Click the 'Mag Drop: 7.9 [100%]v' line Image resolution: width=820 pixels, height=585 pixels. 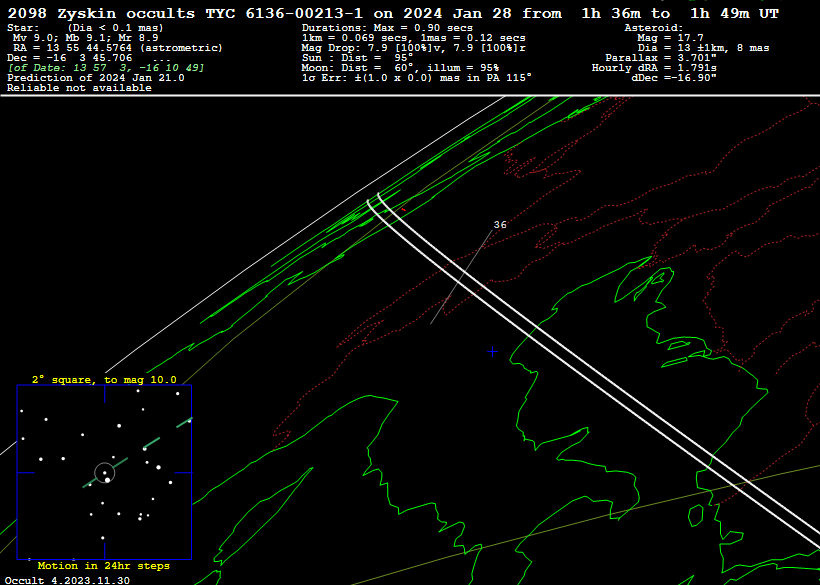click(x=414, y=48)
